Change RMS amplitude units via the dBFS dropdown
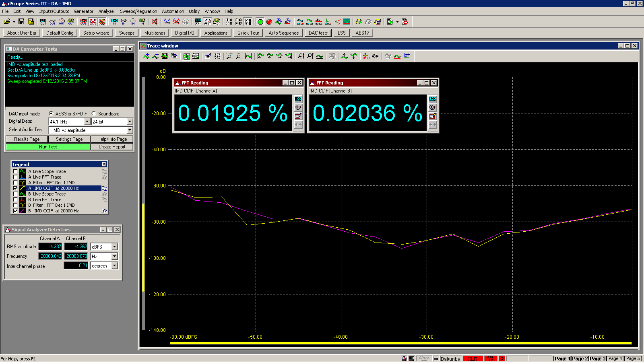This screenshot has height=362, width=644. pos(114,247)
